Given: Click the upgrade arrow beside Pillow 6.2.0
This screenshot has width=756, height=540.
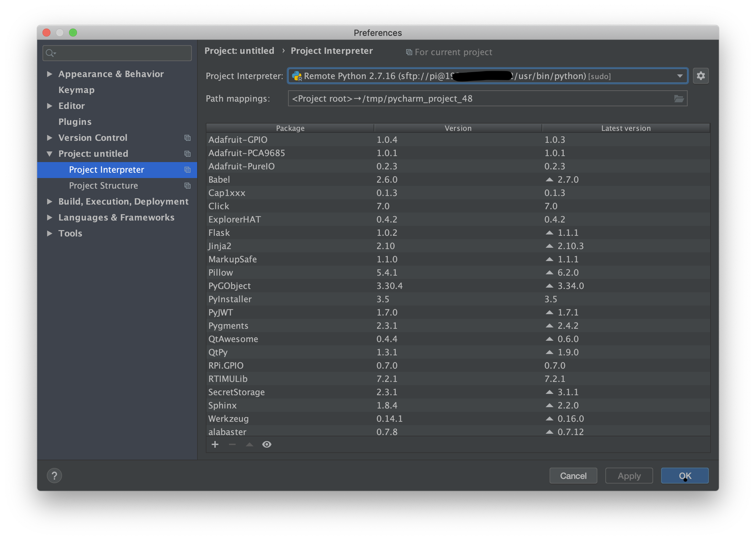Looking at the screenshot, I should point(549,273).
